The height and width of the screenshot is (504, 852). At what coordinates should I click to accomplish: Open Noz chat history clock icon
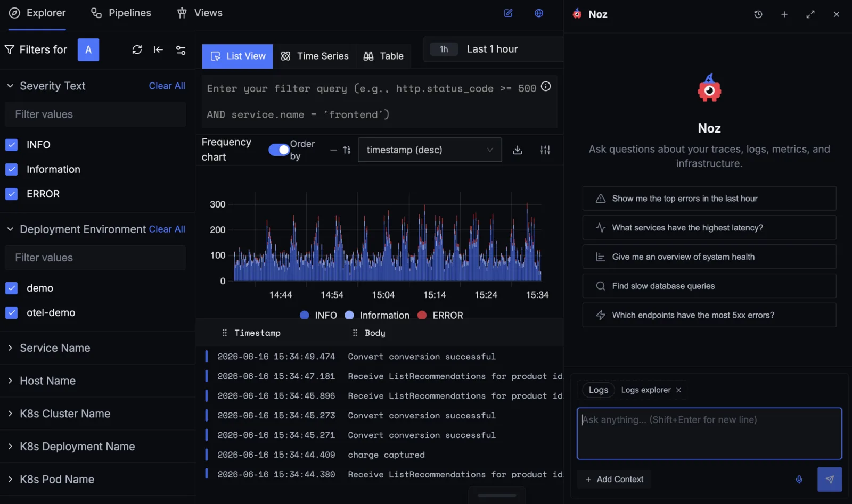coord(758,14)
